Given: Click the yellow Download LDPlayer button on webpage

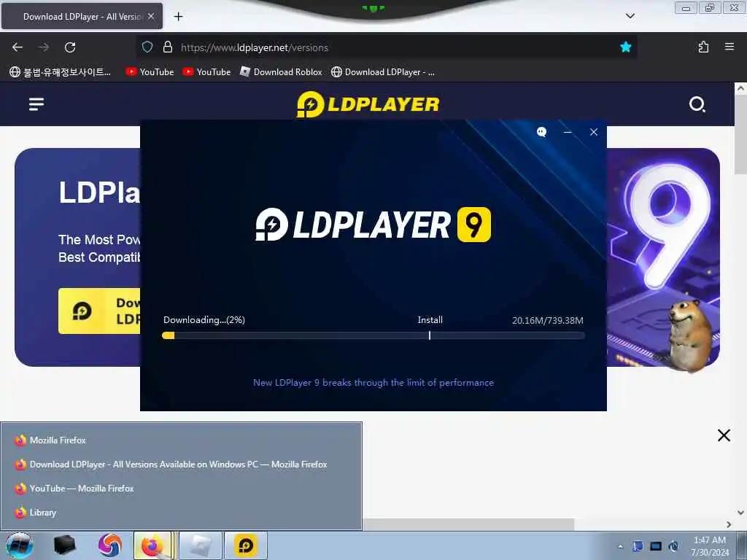Looking at the screenshot, I should pos(99,311).
